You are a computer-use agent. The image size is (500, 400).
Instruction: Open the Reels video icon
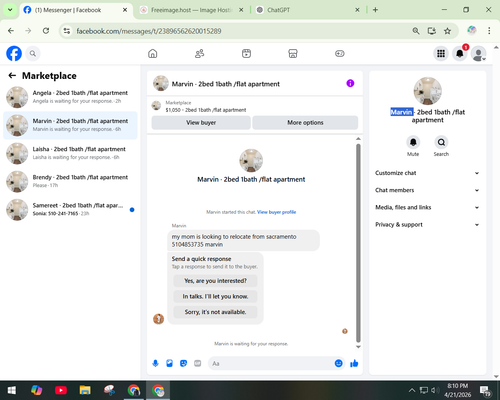[x=246, y=53]
